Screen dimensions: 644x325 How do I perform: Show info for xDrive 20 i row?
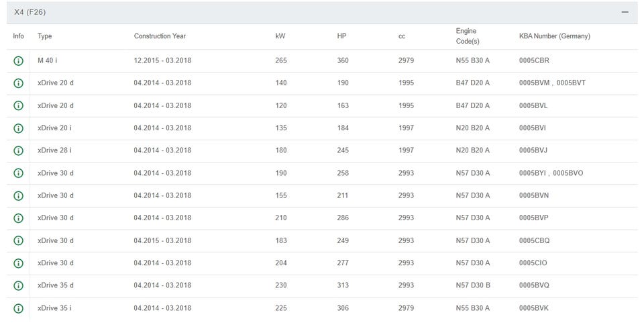tap(19, 128)
